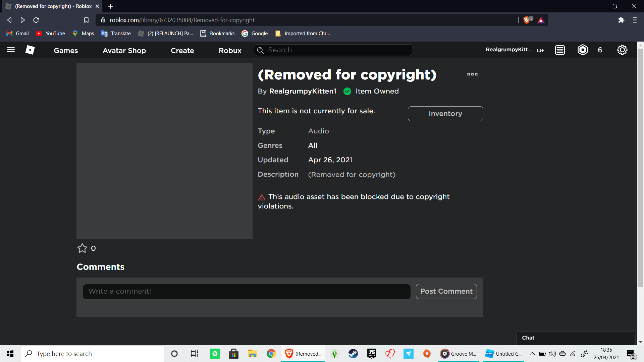644x362 pixels.
Task: Open Spotify from the taskbar
Action: [x=215, y=354]
